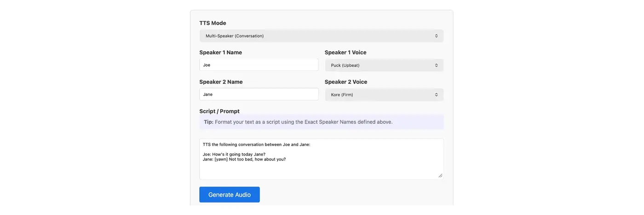Click the up-down arrow icon beside Puck (Upbeat)
The image size is (644, 215).
[436, 65]
